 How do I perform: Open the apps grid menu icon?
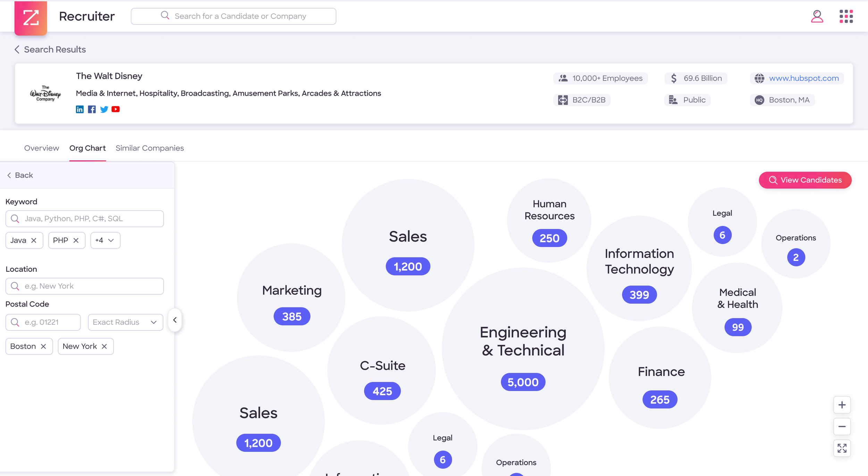pyautogui.click(x=846, y=16)
